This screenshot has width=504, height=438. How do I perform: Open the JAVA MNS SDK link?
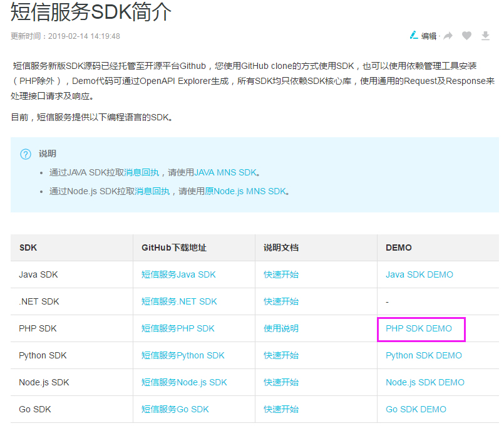(x=225, y=172)
